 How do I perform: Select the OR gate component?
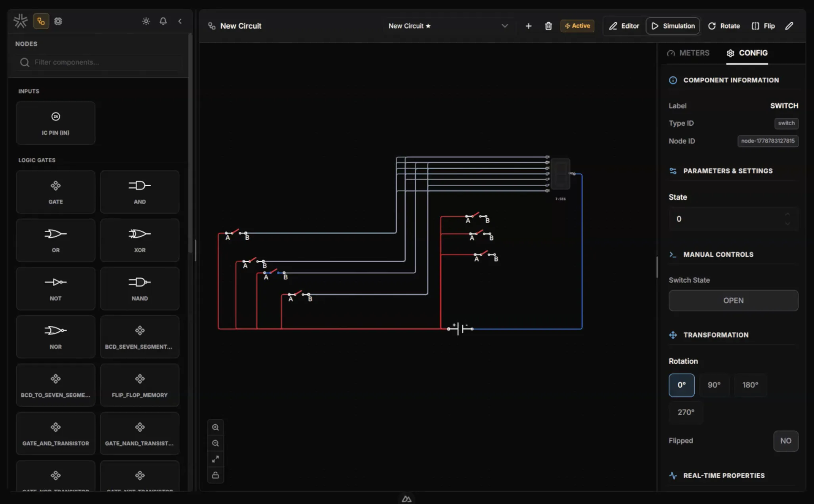(56, 240)
